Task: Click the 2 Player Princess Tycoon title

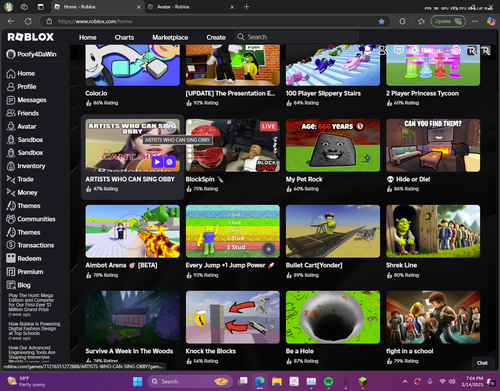Action: pos(422,93)
